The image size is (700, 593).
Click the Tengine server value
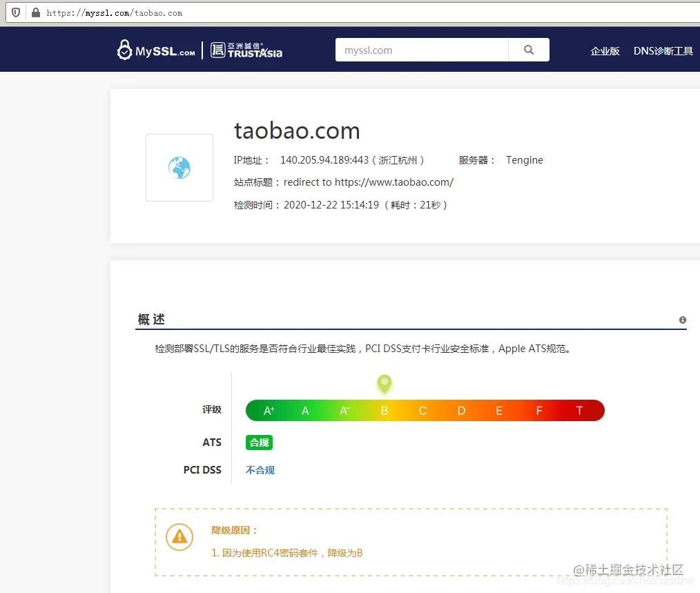pos(524,160)
